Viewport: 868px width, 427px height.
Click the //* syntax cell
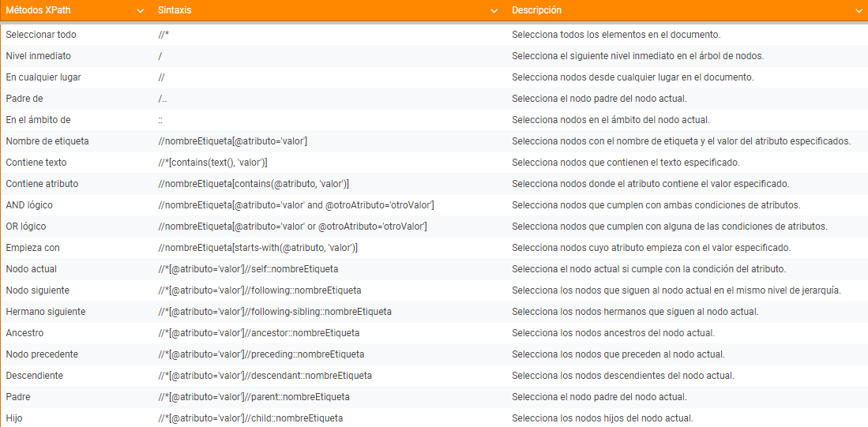(x=163, y=35)
